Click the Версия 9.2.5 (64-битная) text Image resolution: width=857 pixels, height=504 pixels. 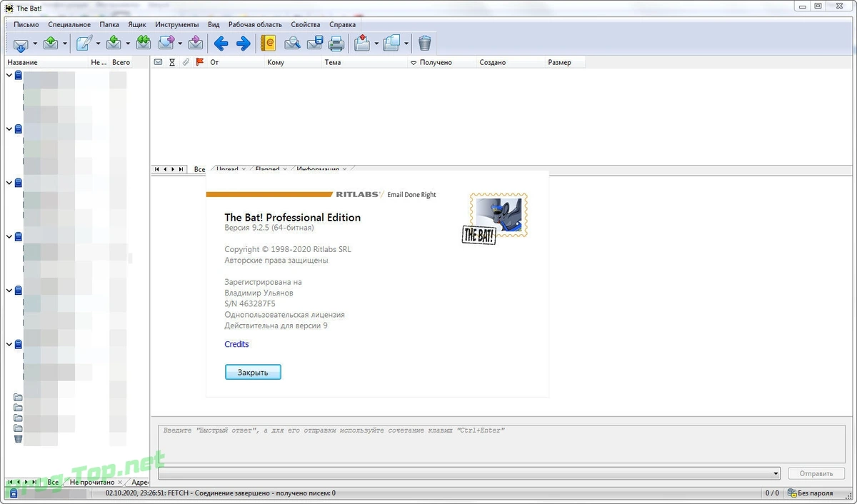point(269,228)
